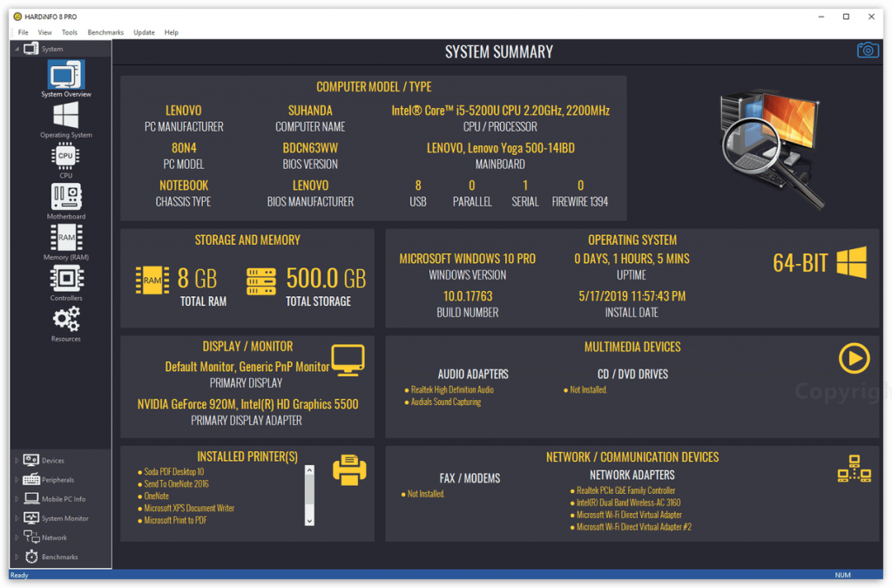The height and width of the screenshot is (588, 892).
Task: Expand the Devices tree section
Action: (17, 461)
